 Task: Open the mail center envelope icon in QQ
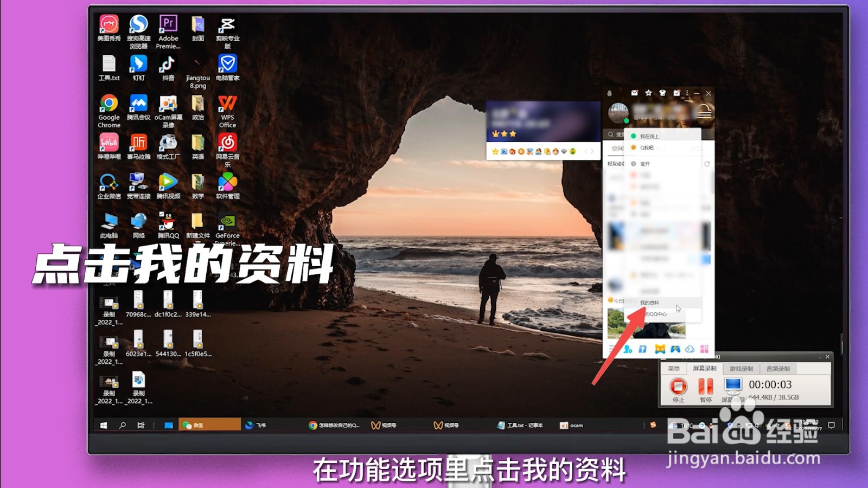click(x=635, y=93)
